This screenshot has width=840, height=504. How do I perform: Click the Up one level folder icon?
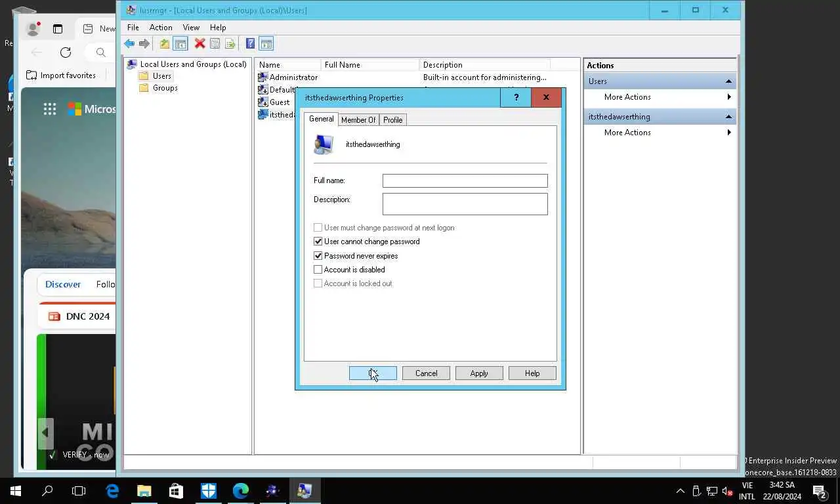[x=164, y=44]
